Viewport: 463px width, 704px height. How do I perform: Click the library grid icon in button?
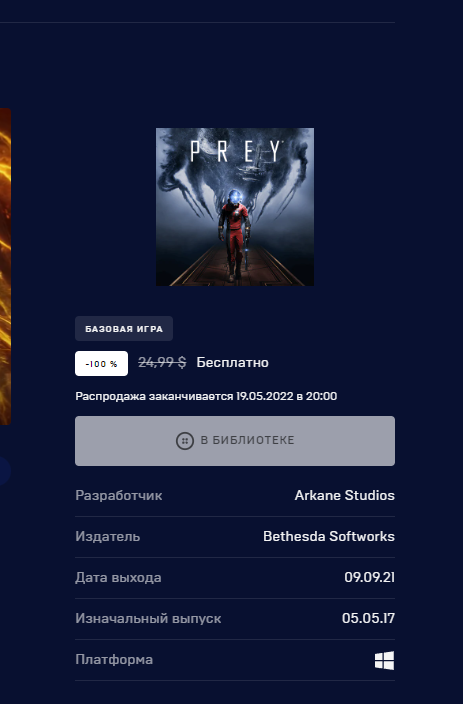point(185,441)
